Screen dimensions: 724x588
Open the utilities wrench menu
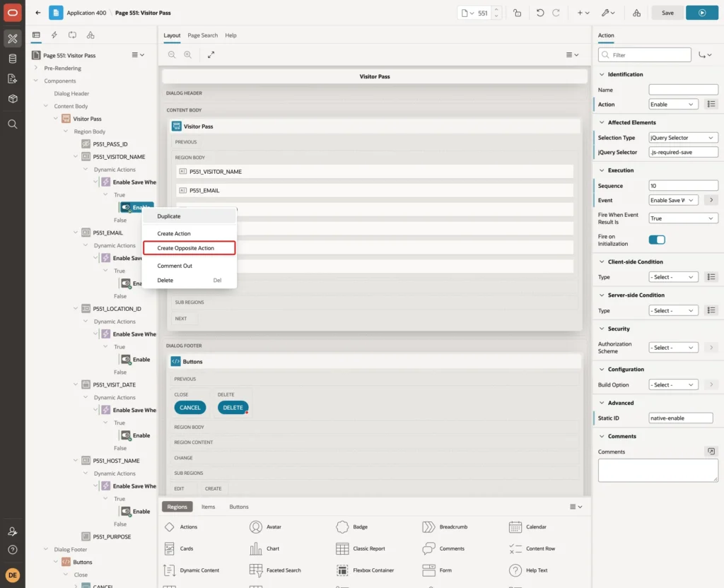(607, 13)
